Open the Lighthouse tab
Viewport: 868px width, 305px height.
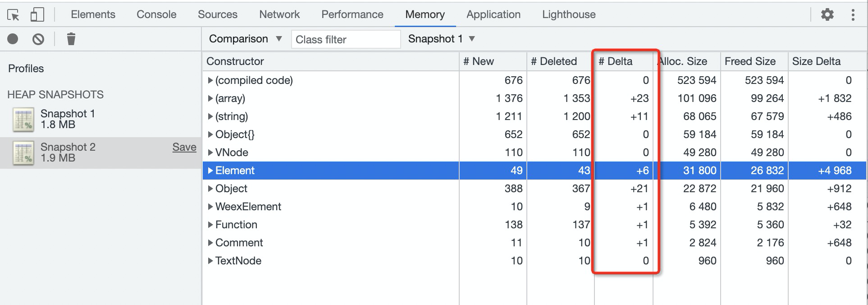coord(568,14)
